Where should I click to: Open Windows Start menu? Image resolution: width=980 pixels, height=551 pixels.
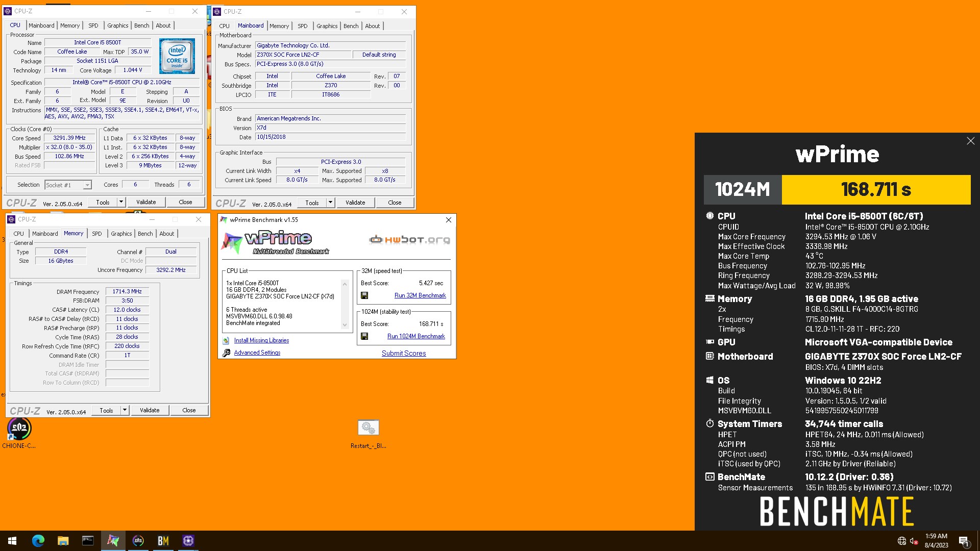coord(12,541)
